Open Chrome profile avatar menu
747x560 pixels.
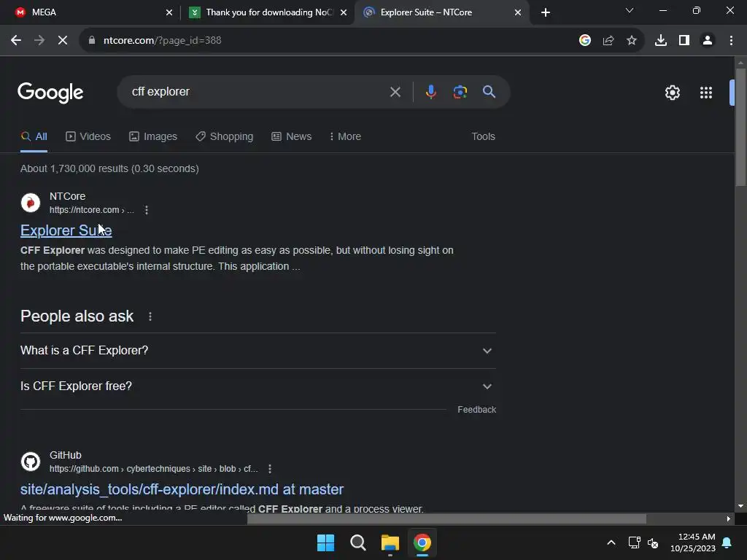[708, 41]
